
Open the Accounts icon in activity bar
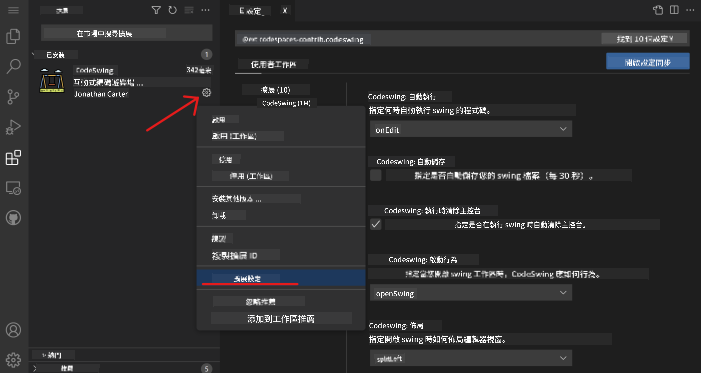(13, 330)
